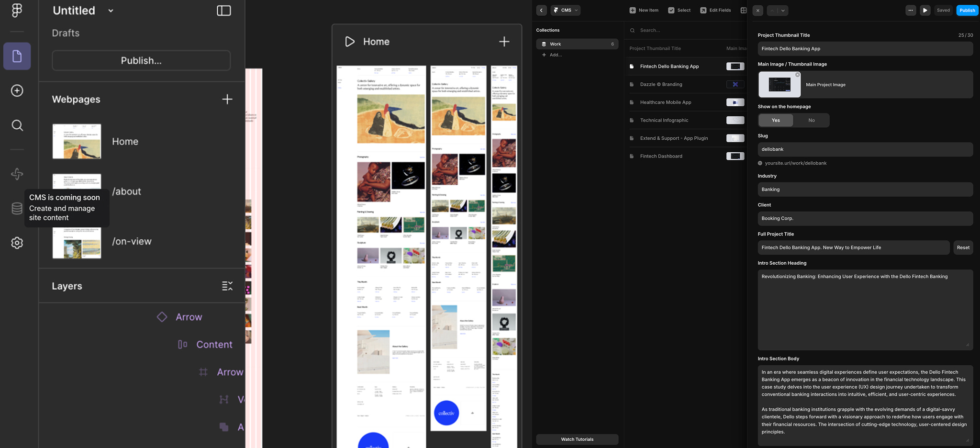Click the blue Publish button
Screen dimensions: 980x448
coord(967,10)
